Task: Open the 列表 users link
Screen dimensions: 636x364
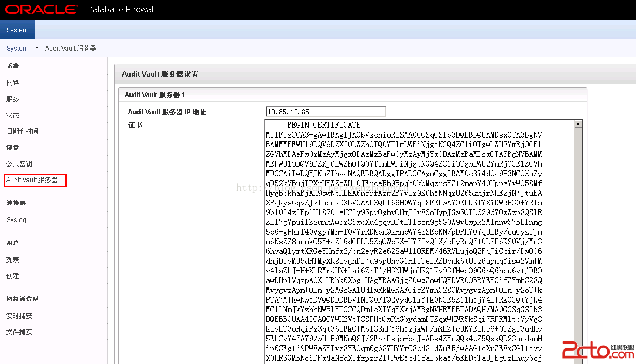Action: click(x=12, y=260)
